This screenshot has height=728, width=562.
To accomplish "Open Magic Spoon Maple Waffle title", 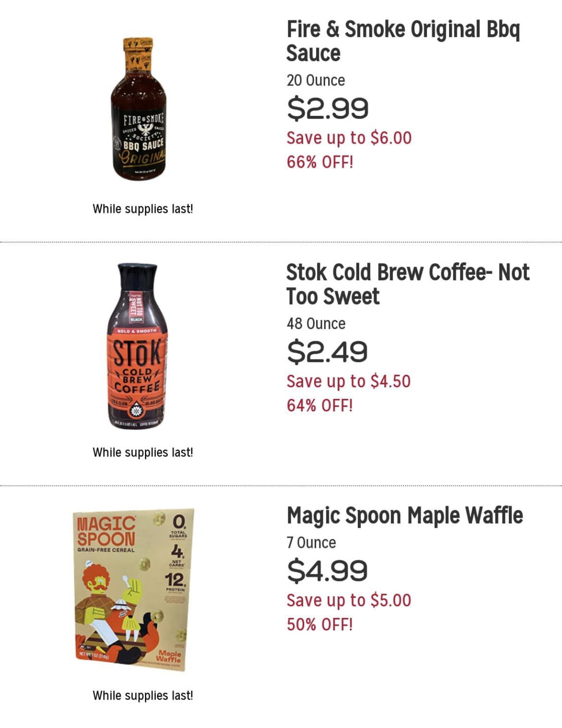I will point(404,516).
